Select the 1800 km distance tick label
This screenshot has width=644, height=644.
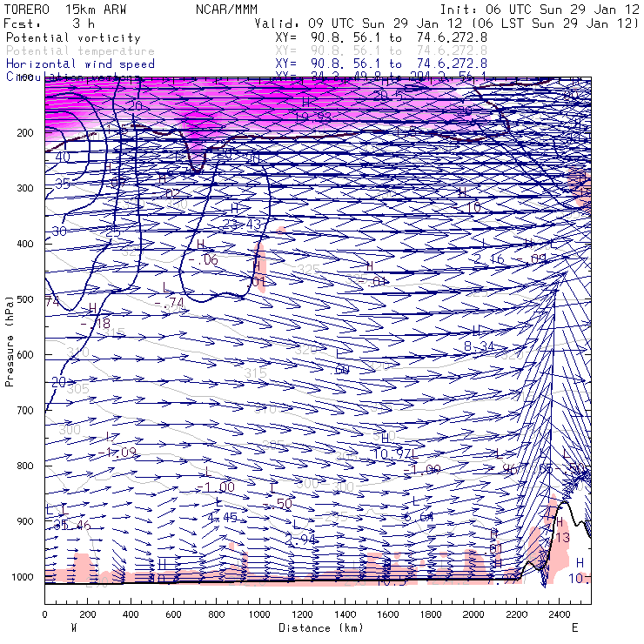click(431, 614)
